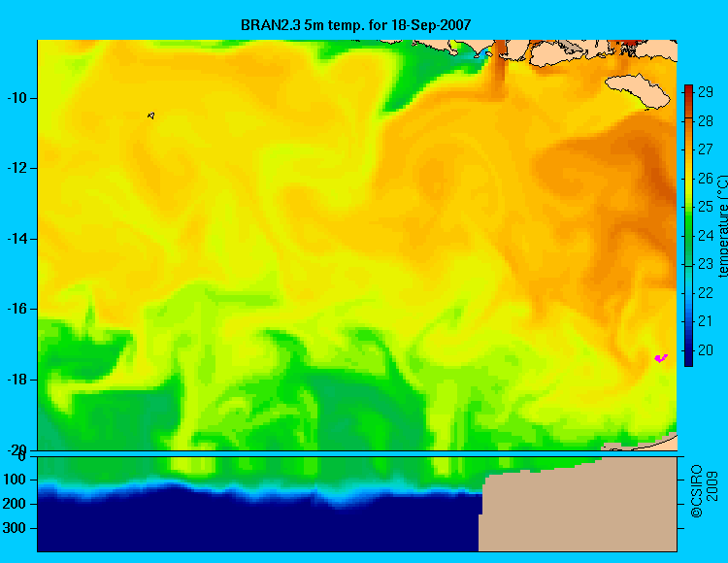Click the temperature (°C) colorbar axis title
This screenshot has height=563, width=728.
[722, 226]
